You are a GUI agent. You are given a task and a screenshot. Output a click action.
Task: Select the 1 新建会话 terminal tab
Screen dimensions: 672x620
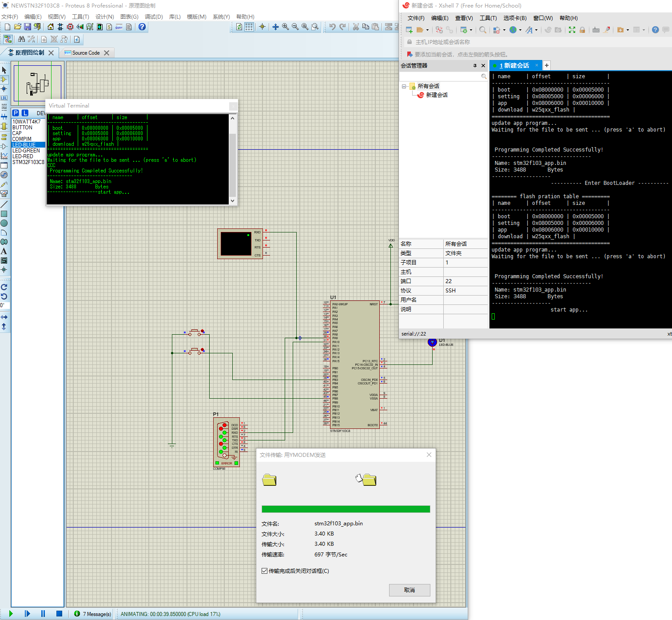[516, 65]
